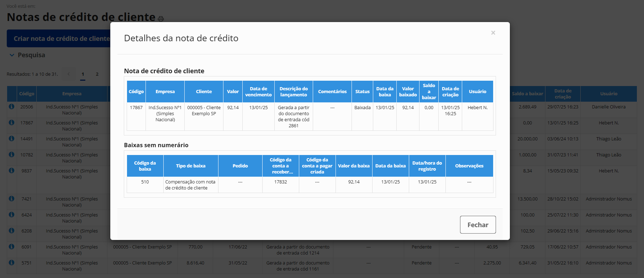This screenshot has width=644, height=278.
Task: Click the Descrição do lançamento column header
Action: (x=294, y=92)
